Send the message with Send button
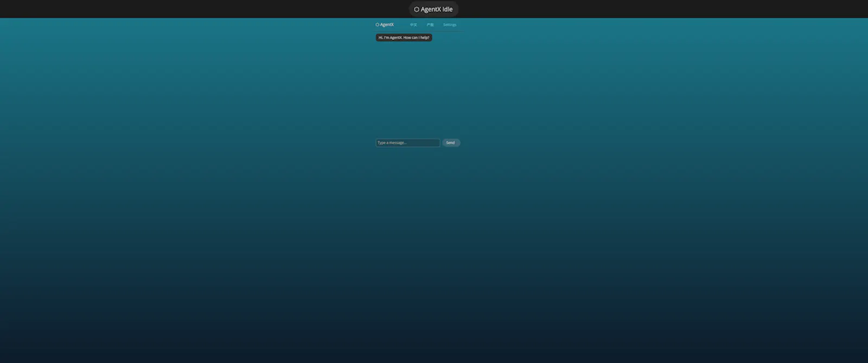Image resolution: width=868 pixels, height=363 pixels. (x=451, y=143)
